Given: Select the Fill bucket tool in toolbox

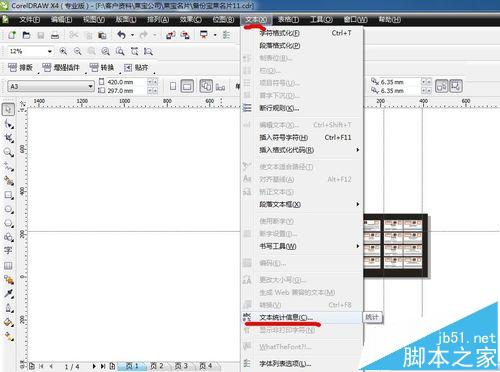Looking at the screenshot, I should pos(8,322).
